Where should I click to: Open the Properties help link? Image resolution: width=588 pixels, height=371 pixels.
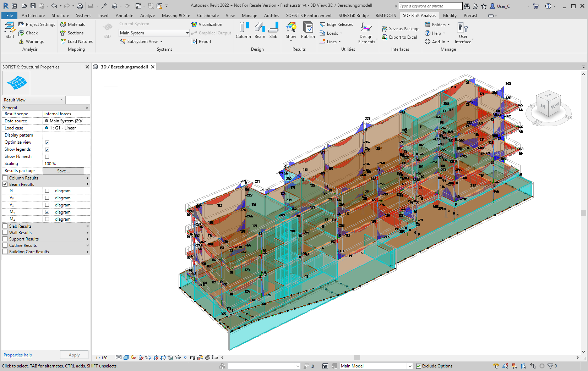[18, 355]
